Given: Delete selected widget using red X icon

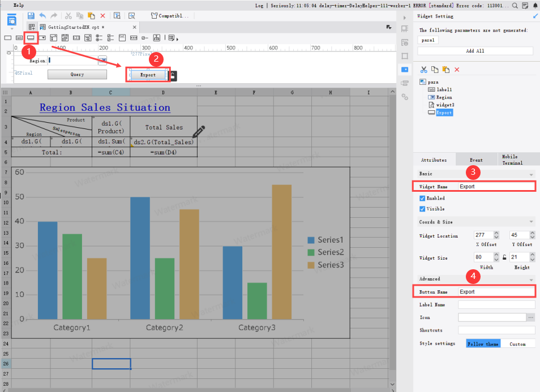Looking at the screenshot, I should click(x=458, y=68).
